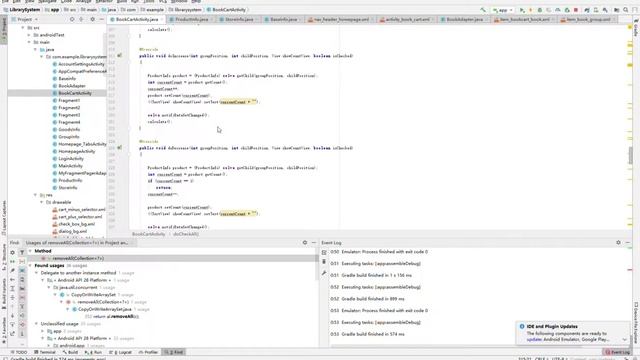Expand the app usages node in Find panel
Image resolution: width=640 pixels, height=360 pixels.
42,331
